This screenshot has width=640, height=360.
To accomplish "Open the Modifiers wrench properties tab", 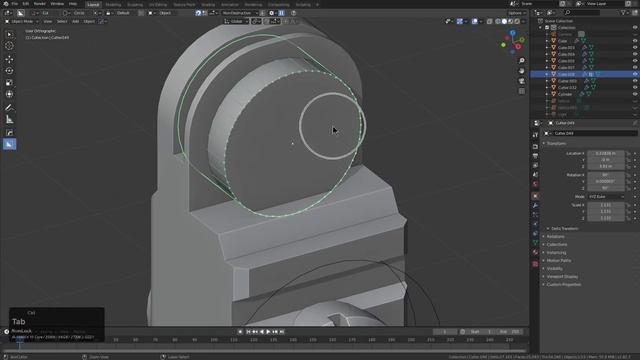I will coord(535,205).
